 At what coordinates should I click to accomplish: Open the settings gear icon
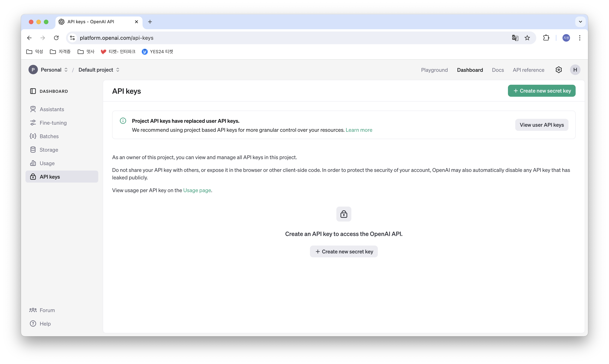point(558,70)
